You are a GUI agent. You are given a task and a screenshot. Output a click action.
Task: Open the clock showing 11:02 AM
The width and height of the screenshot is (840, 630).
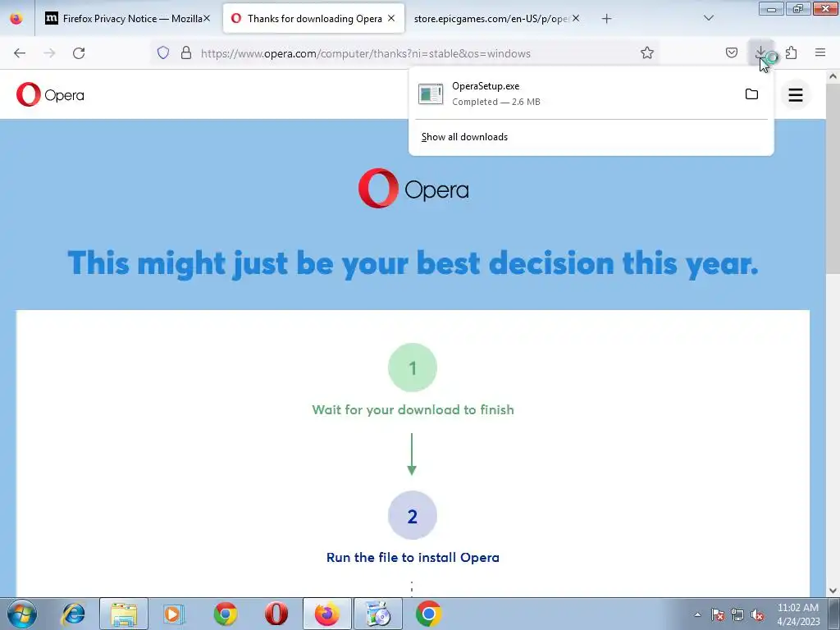coord(798,614)
